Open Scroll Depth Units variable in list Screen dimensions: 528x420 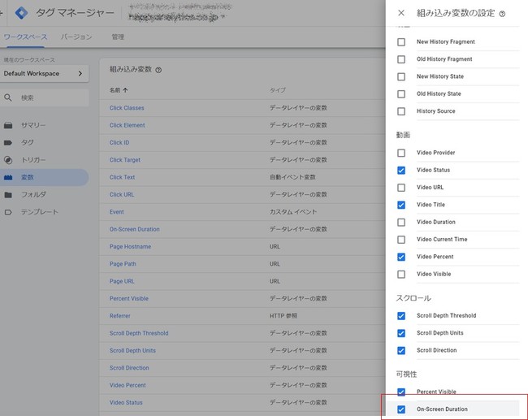[x=132, y=351]
